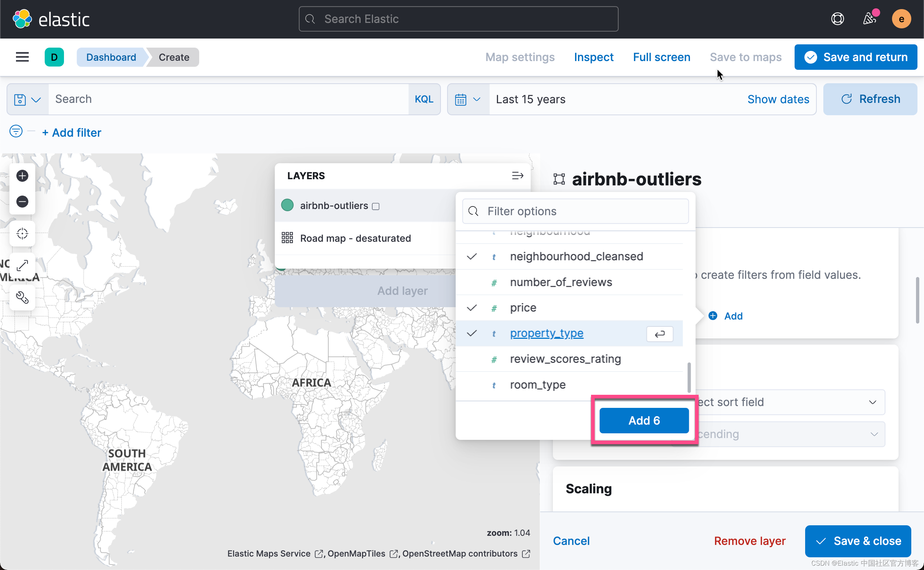Screen dimensions: 924x570
Task: Click the Filter options search field
Action: [x=575, y=211]
